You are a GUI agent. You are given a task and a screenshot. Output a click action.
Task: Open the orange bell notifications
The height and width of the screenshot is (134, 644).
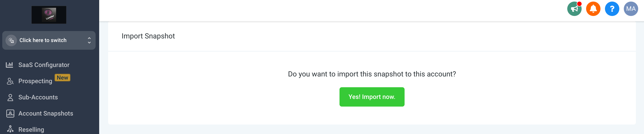[x=593, y=9]
